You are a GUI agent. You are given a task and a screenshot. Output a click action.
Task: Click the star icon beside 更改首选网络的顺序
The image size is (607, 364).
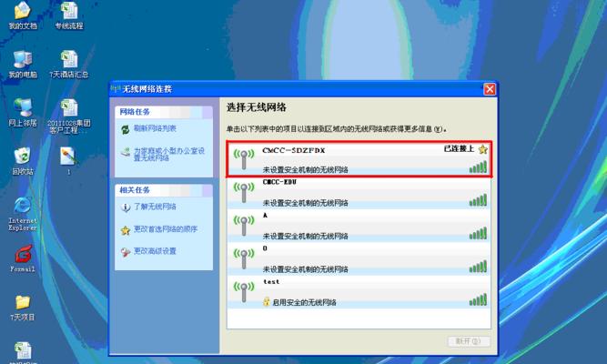coord(125,230)
